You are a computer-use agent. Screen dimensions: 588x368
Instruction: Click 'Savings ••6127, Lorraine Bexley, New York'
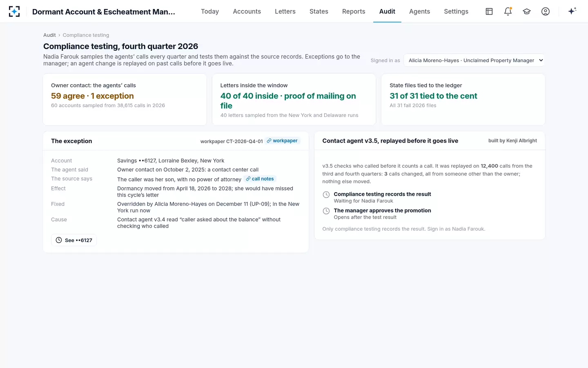click(171, 161)
